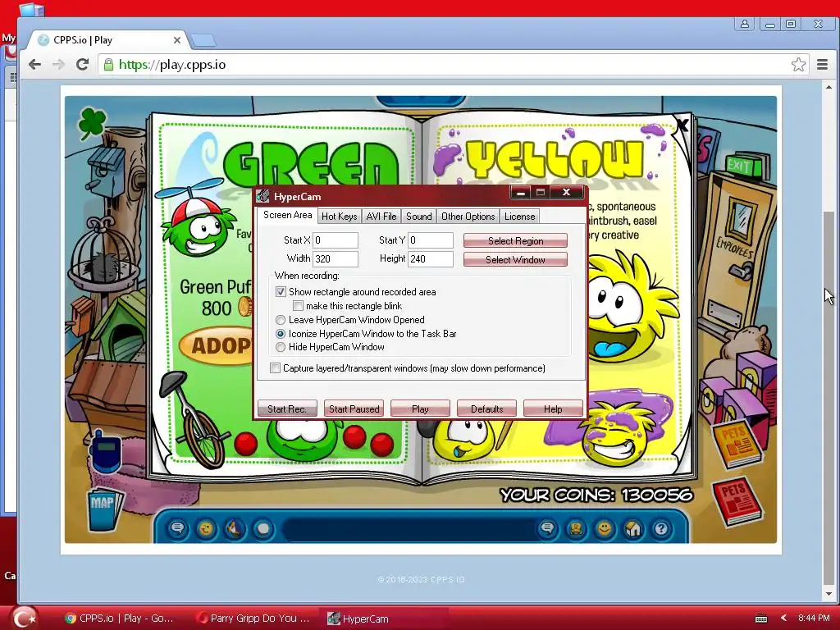840x630 pixels.
Task: Click the page scrollbar up arrow
Action: coord(829,87)
